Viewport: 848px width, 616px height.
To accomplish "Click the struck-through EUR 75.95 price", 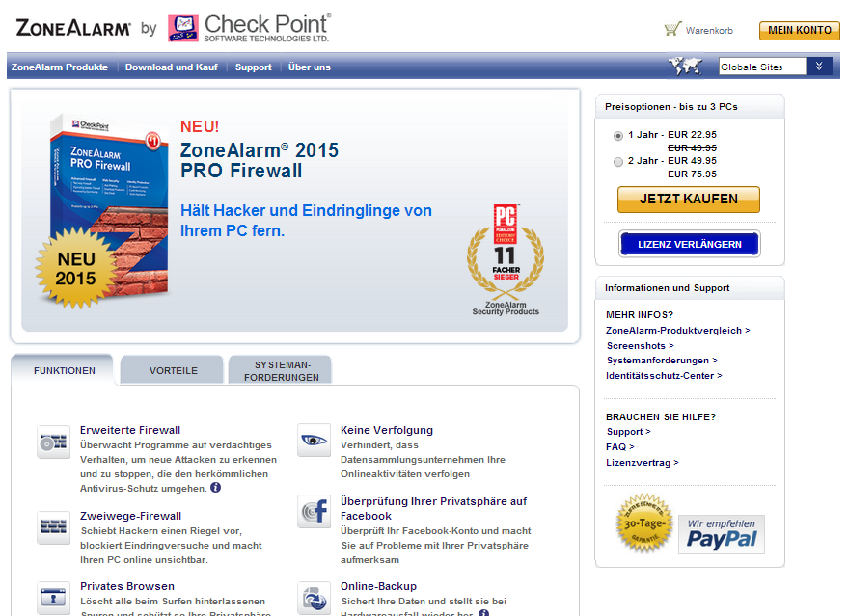I will pyautogui.click(x=692, y=174).
